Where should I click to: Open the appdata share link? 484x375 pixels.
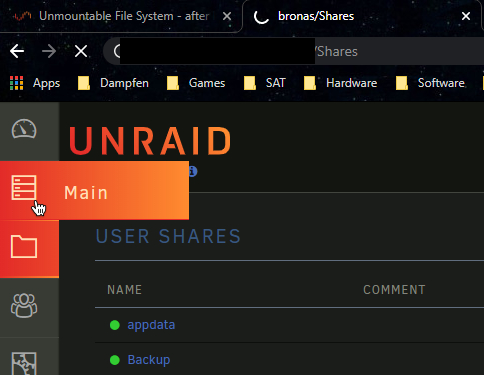(151, 325)
